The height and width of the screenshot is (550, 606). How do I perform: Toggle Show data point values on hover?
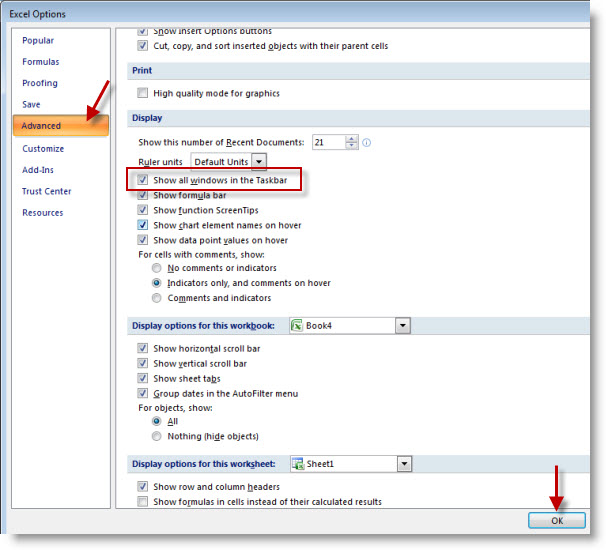tap(143, 240)
